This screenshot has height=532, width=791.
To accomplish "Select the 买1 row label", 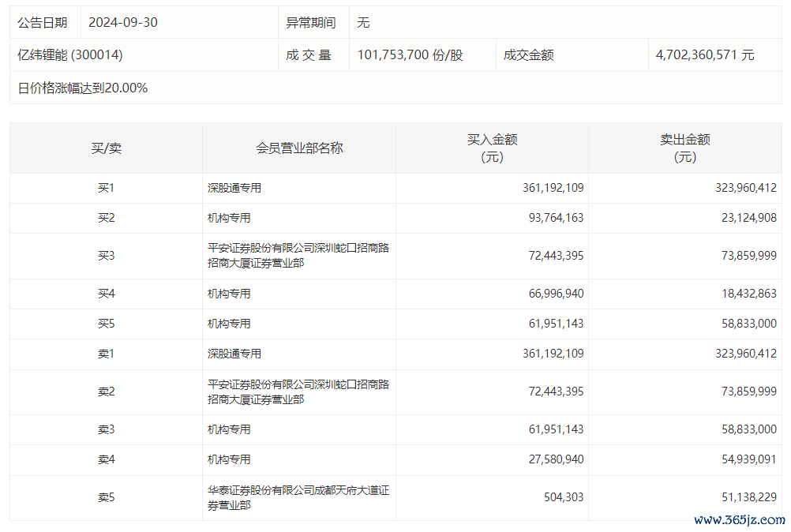I will [x=106, y=188].
